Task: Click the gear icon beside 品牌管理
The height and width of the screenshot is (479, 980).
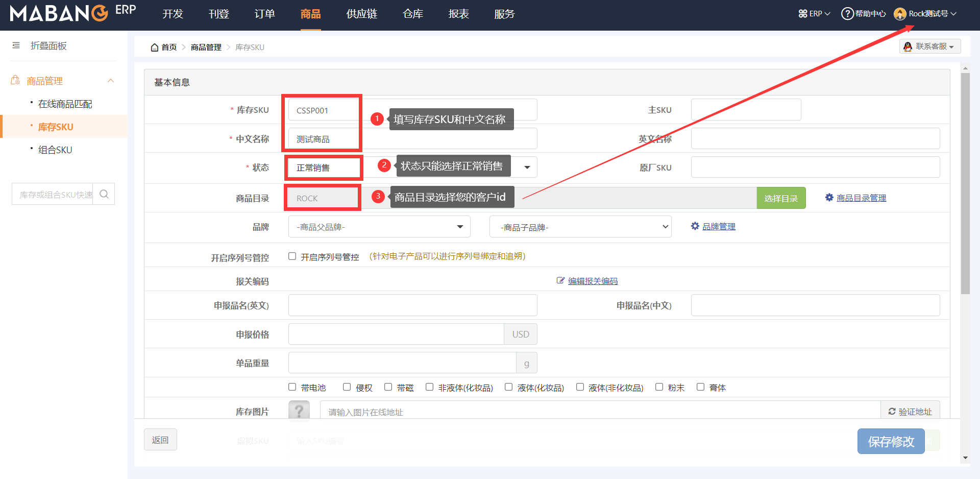Action: tap(695, 226)
